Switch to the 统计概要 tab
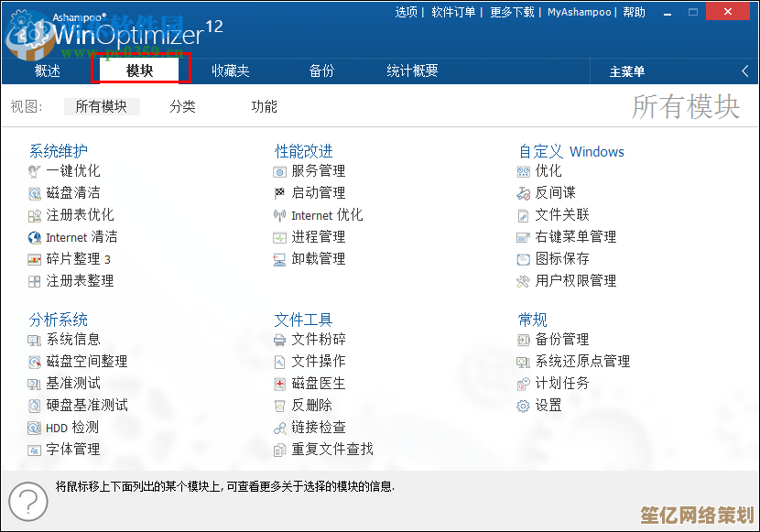Image resolution: width=760 pixels, height=532 pixels. click(412, 71)
